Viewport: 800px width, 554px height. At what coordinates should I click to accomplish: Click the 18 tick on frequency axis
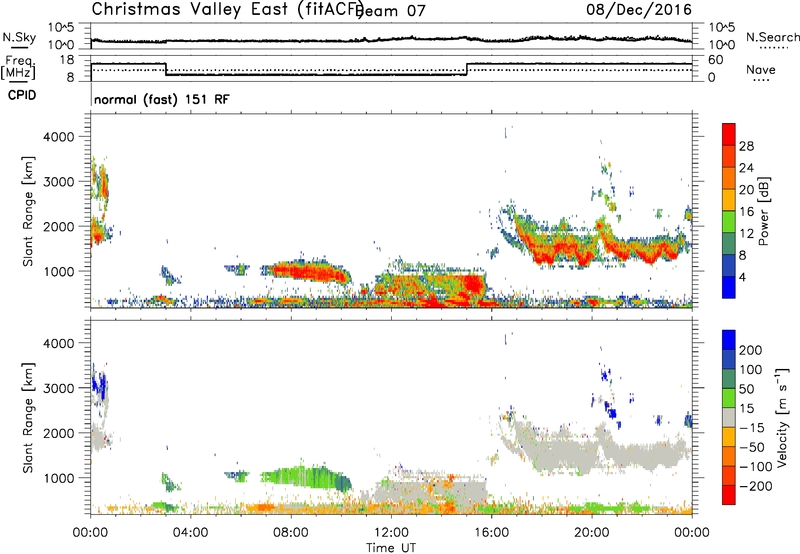[67, 60]
